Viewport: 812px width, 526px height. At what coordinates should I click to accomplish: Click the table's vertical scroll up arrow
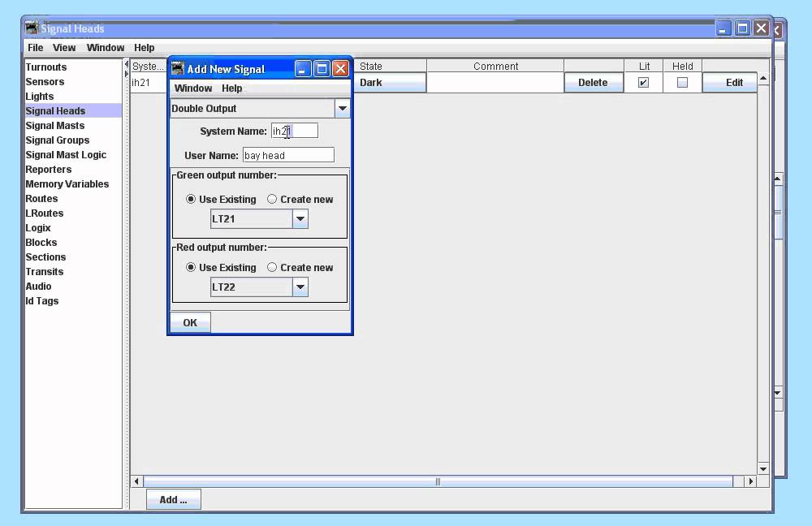(763, 79)
